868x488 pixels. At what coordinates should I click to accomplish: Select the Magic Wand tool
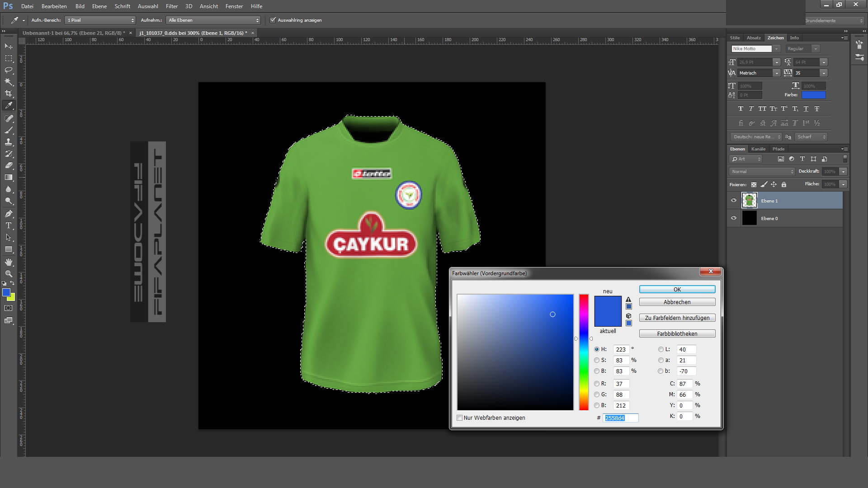(9, 82)
